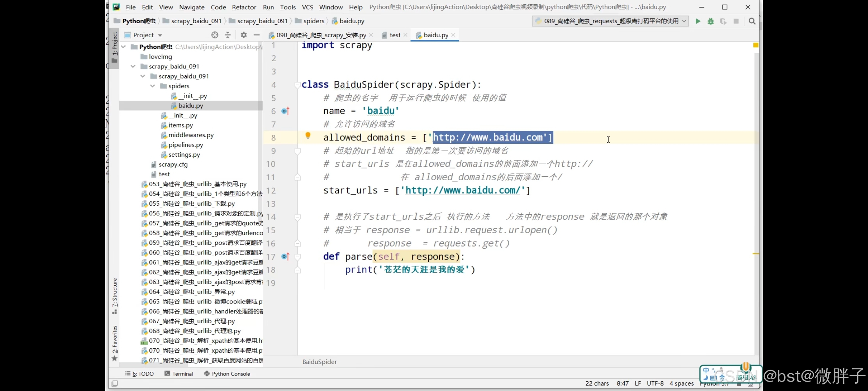This screenshot has width=868, height=391.
Task: Click 4 spaces indent status entry
Action: 681,383
